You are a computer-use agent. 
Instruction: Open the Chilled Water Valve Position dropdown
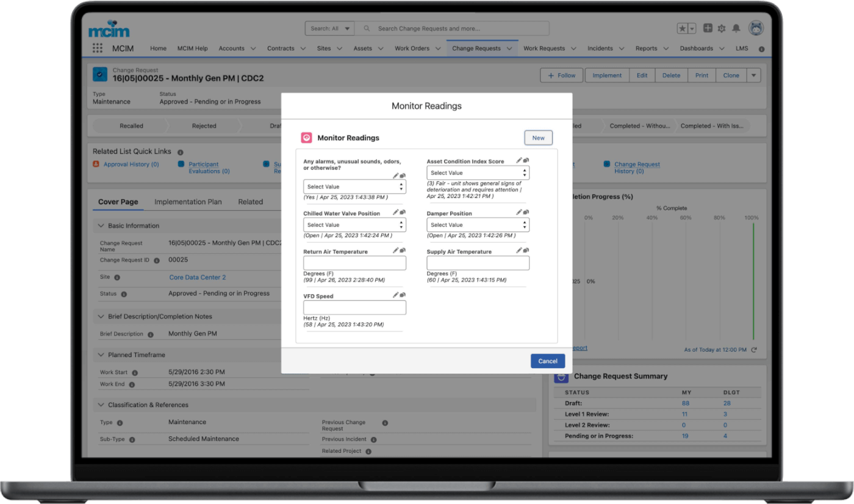(x=354, y=225)
